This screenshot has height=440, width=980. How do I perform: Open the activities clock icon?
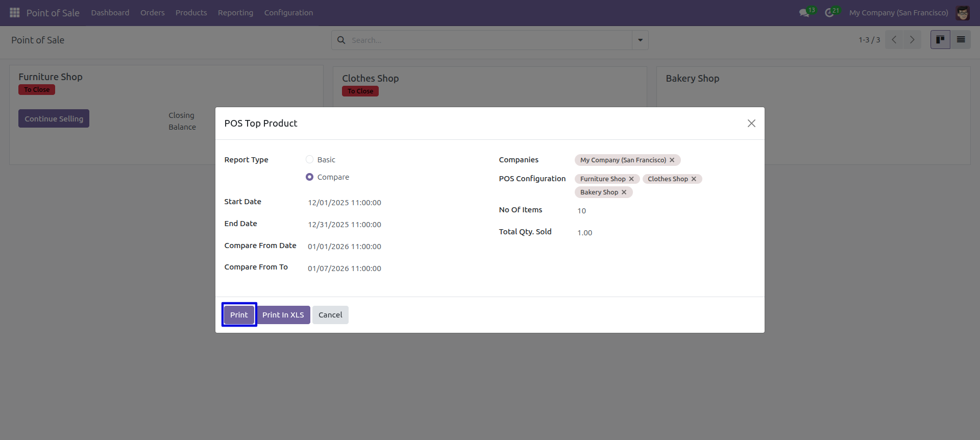(829, 13)
